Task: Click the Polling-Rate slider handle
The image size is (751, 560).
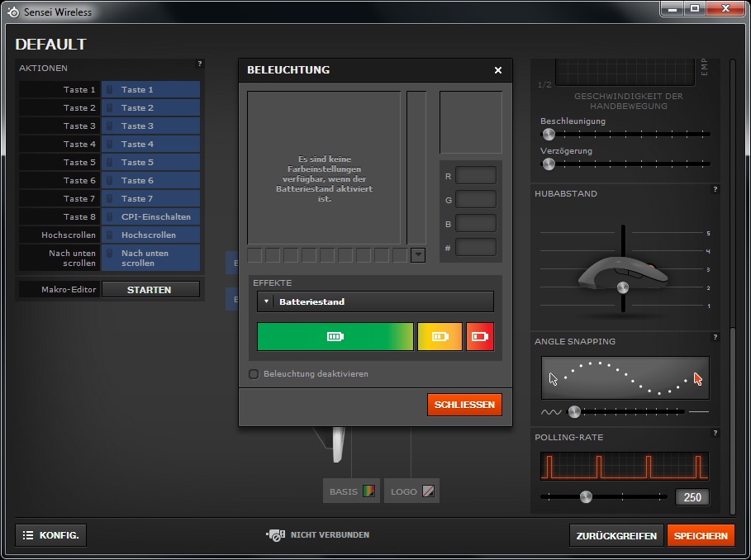Action: pos(586,496)
